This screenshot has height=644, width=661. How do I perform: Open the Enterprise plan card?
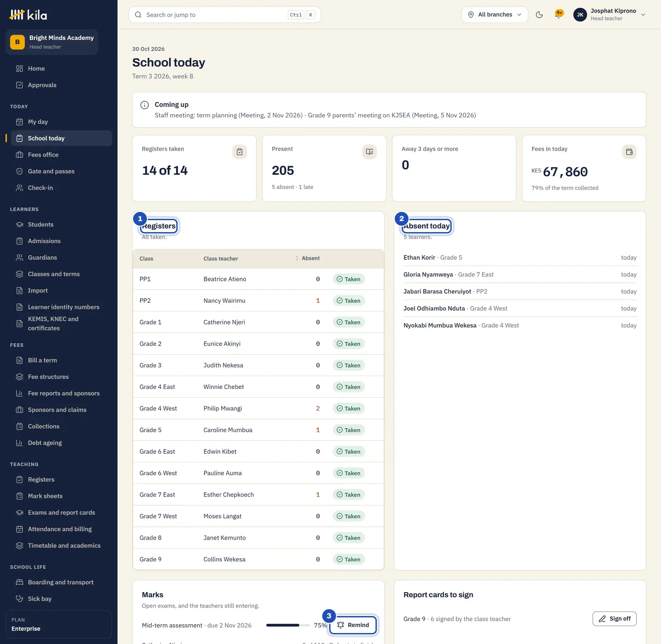(59, 624)
